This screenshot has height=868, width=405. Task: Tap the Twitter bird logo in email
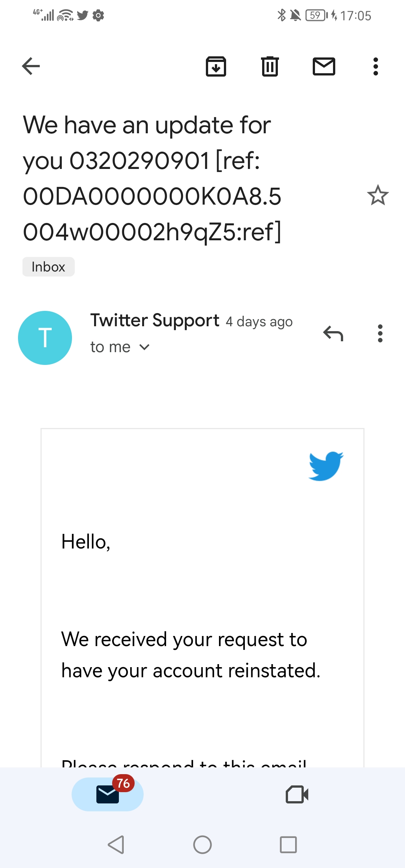(325, 466)
